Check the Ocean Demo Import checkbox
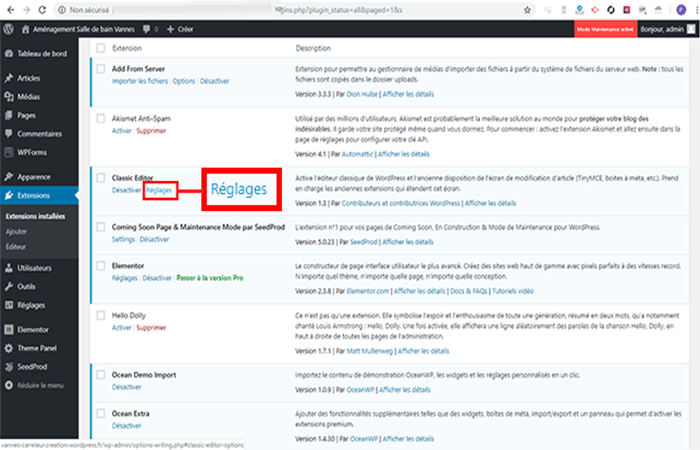 click(101, 375)
